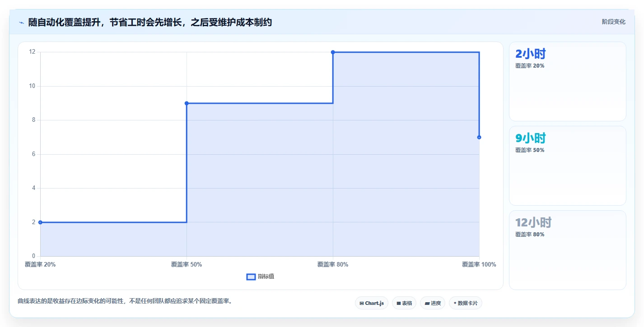Viewport: 644px width, 327px height.
Task: Select the data point at 覆盖率 100%
Action: click(479, 137)
